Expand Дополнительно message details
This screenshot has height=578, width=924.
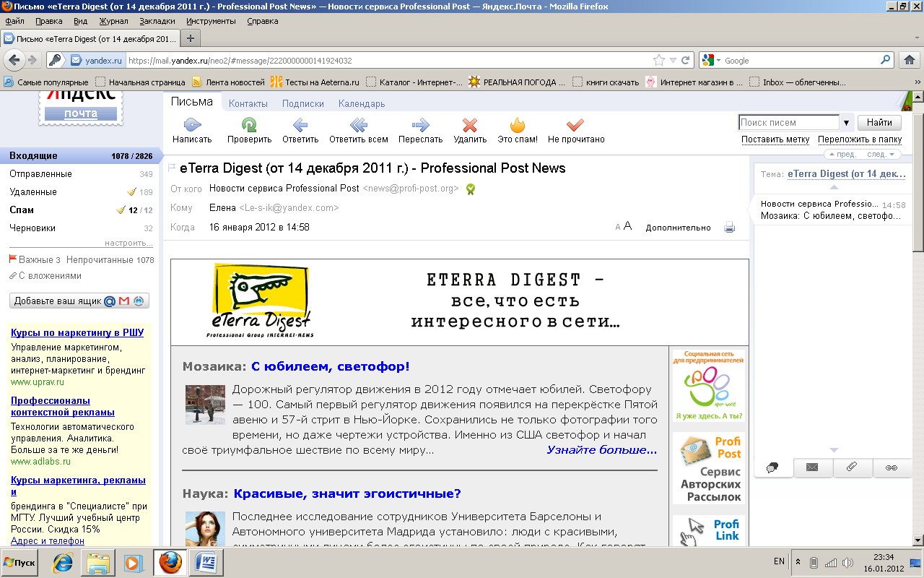(678, 228)
